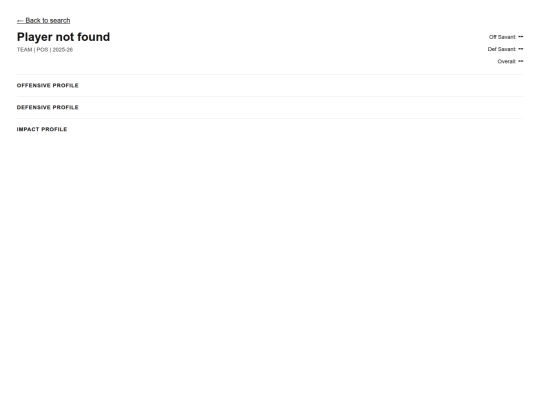This screenshot has width=540, height=405.
Task: Click the Overall label
Action: click(507, 61)
